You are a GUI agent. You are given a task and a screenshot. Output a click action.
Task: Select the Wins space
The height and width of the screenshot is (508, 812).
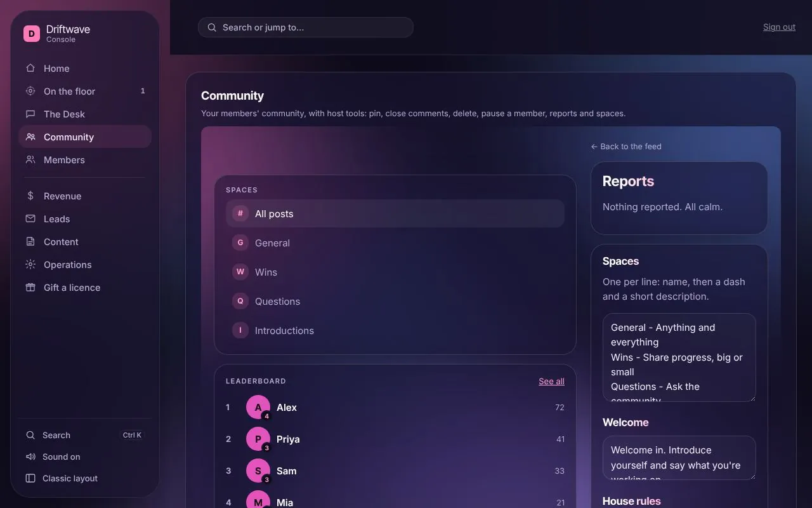(395, 272)
